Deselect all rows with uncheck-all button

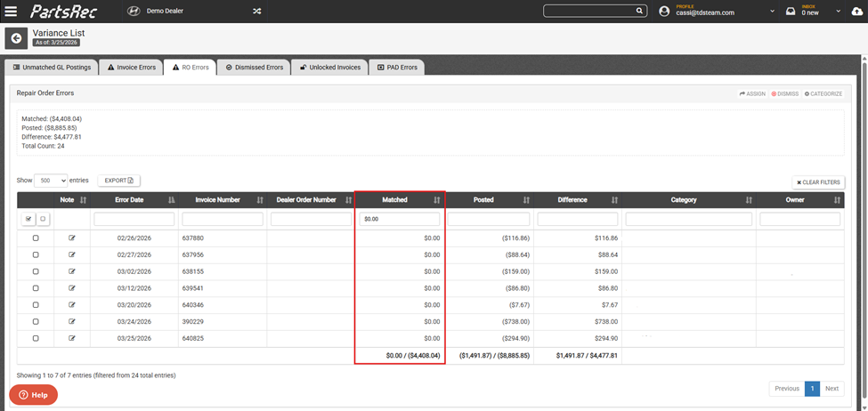(x=43, y=219)
